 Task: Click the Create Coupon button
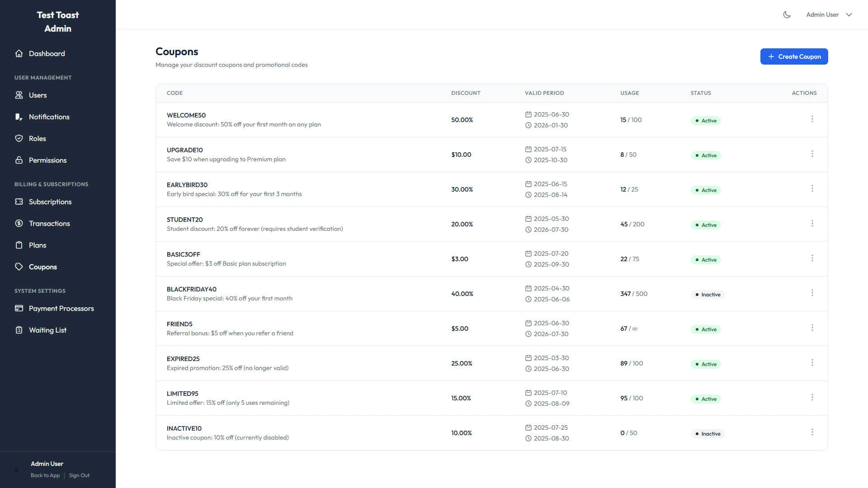pyautogui.click(x=794, y=56)
